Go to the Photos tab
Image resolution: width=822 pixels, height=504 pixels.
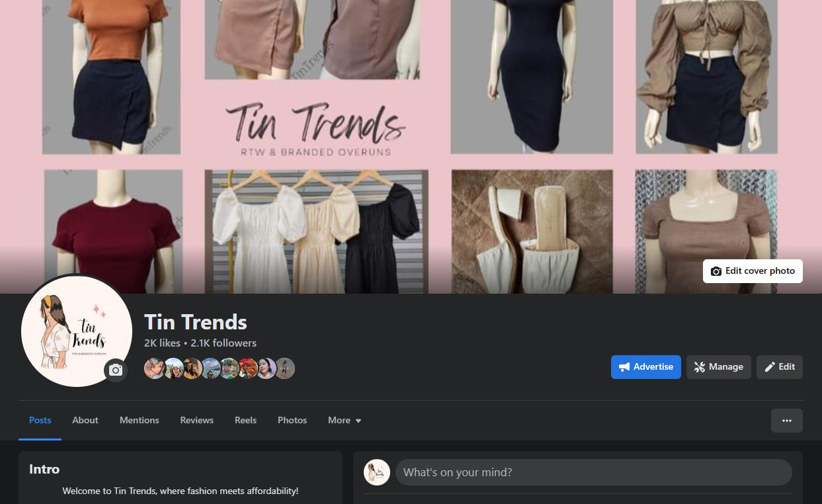292,420
